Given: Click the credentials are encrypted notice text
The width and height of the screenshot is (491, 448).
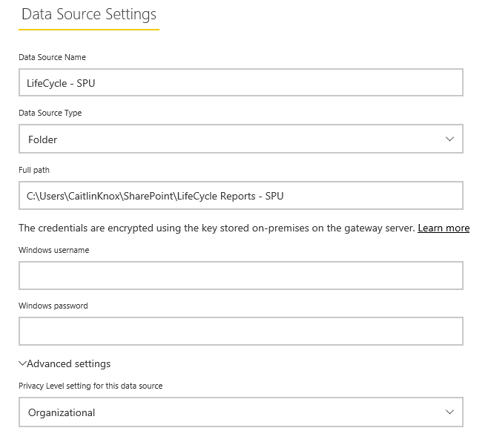Looking at the screenshot, I should [x=217, y=228].
